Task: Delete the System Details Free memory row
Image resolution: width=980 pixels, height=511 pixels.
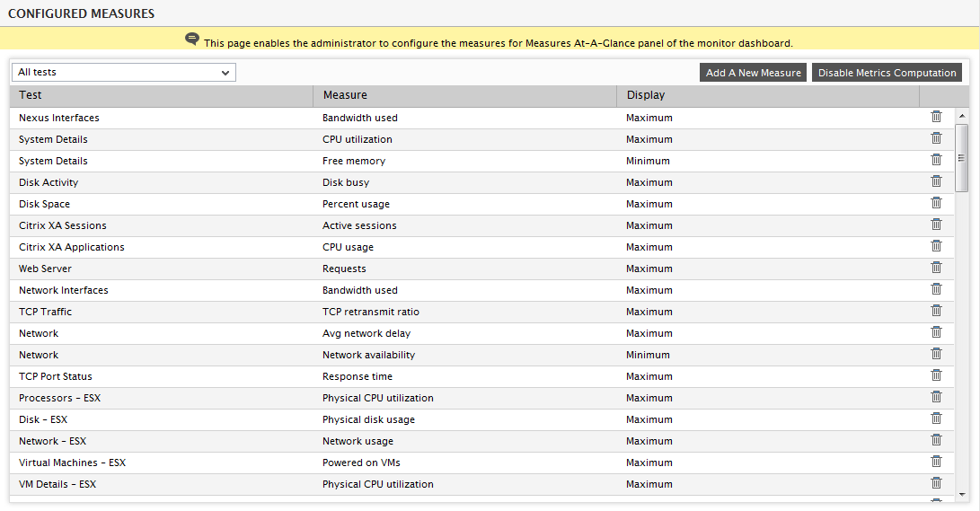Action: [x=936, y=160]
